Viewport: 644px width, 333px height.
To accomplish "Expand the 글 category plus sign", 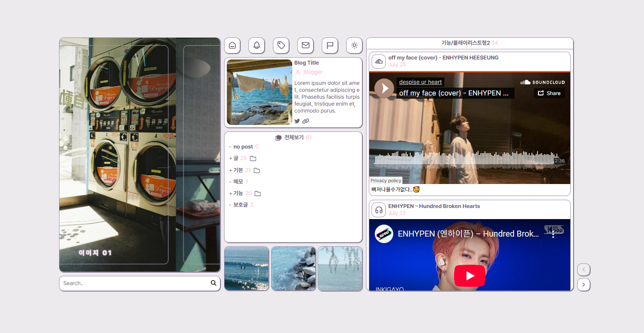I will click(230, 159).
